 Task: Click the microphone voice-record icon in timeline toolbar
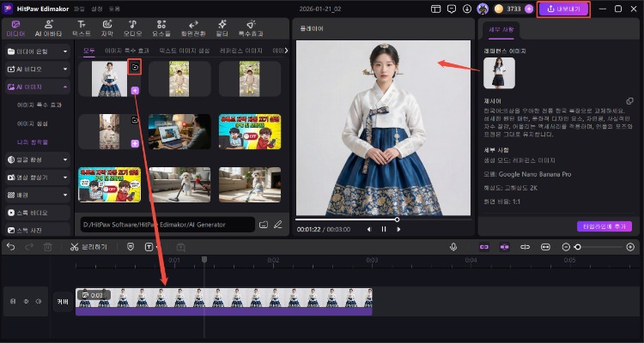[453, 247]
